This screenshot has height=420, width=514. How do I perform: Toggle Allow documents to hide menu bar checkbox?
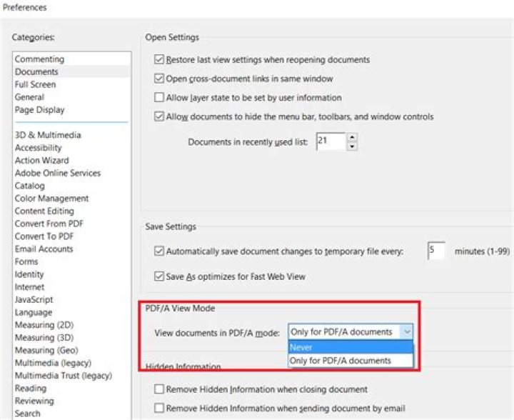(x=159, y=116)
